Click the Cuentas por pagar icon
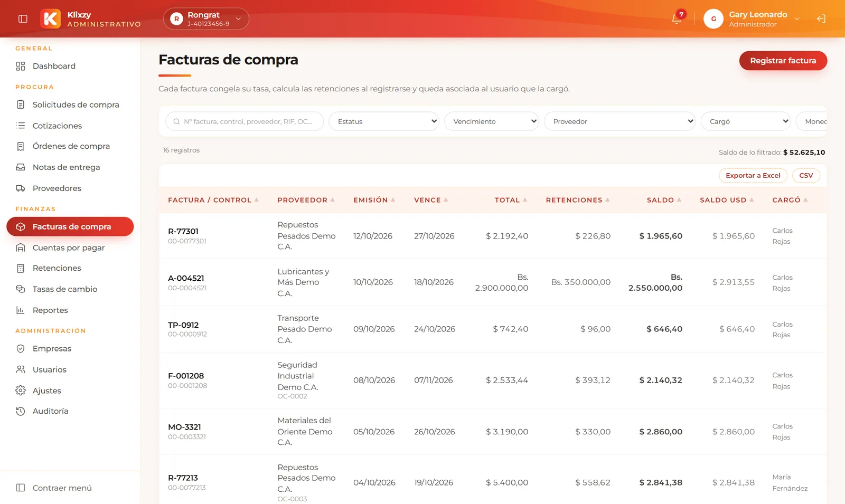 point(21,248)
